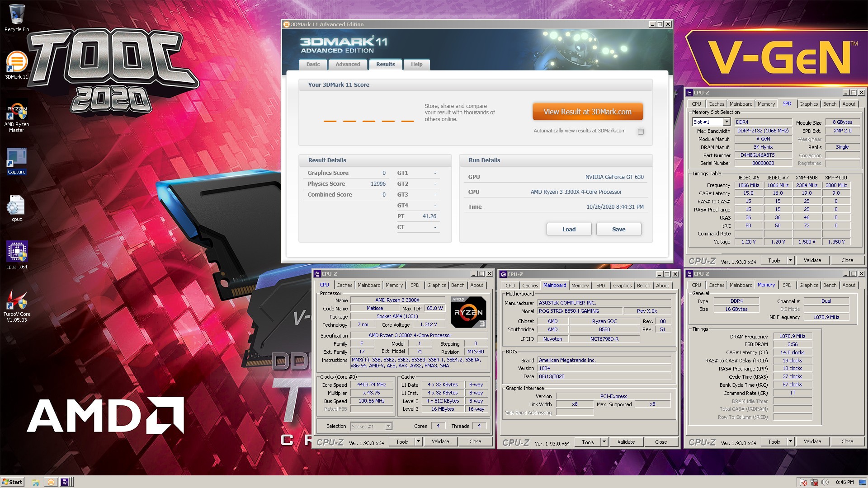Click the PT value 41.26

(429, 216)
